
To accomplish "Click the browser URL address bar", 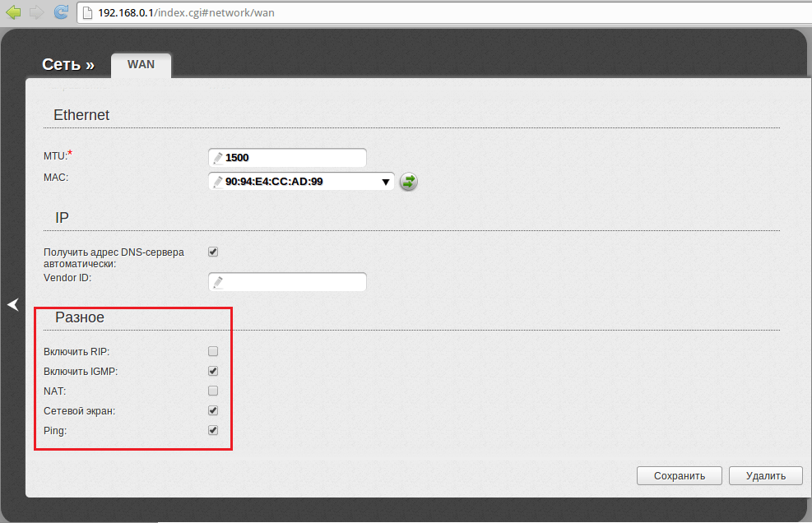I will [x=411, y=13].
